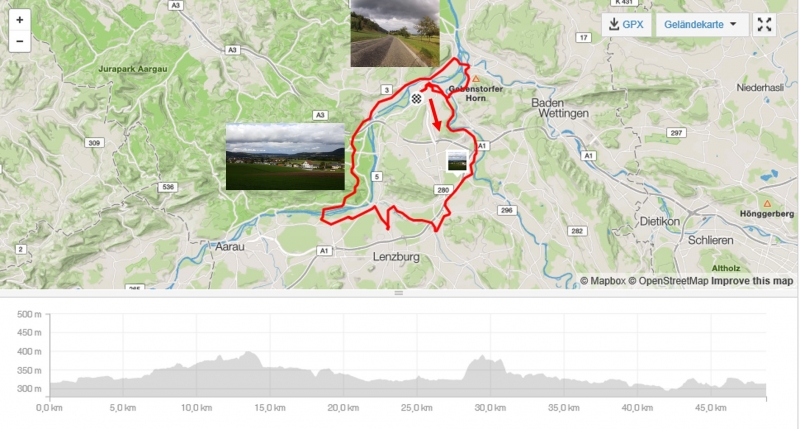Viewport: 800px width, 429px height.
Task: Click the elevation peak near 13 km
Action: (x=248, y=352)
